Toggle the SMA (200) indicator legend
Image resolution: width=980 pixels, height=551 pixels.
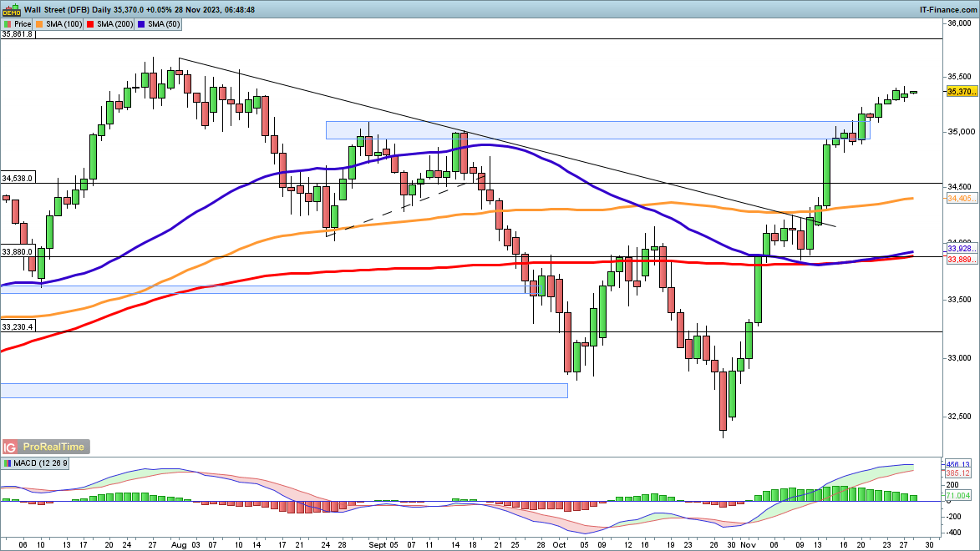[x=115, y=24]
